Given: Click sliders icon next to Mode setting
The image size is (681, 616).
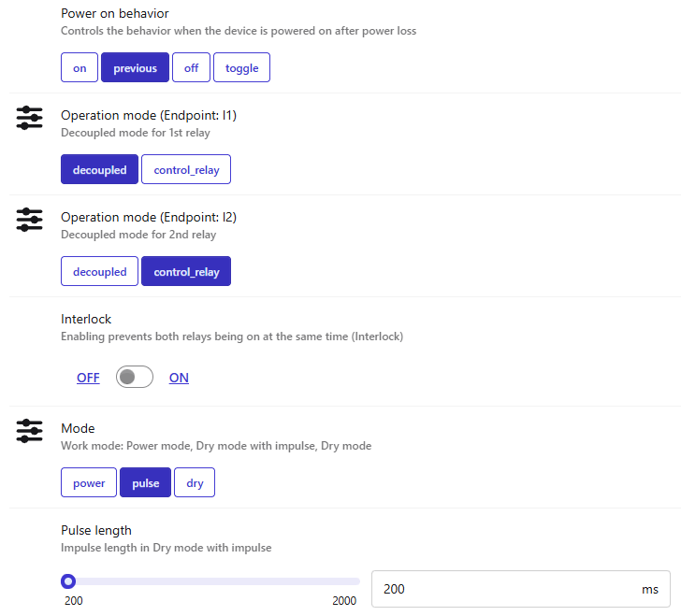Looking at the screenshot, I should click(30, 431).
